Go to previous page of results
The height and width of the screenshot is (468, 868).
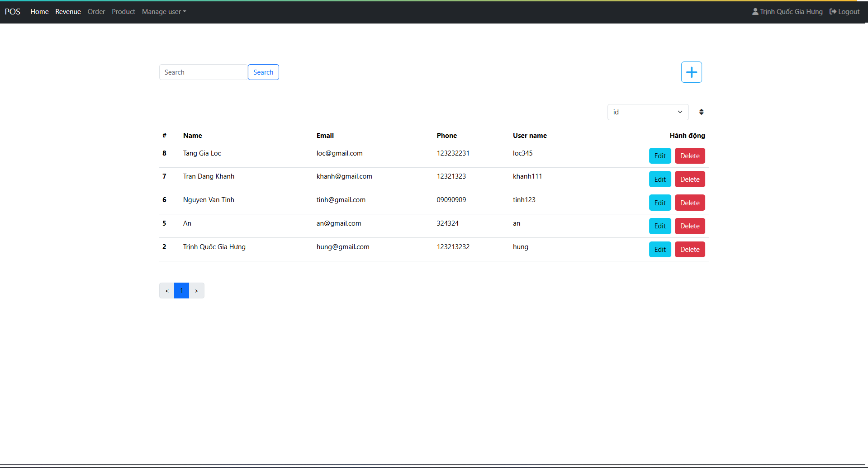(167, 291)
